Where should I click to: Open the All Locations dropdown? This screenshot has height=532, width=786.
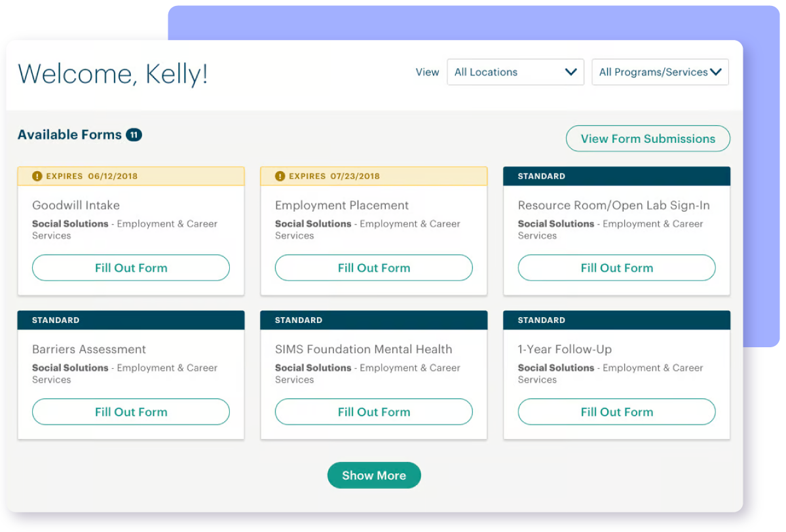(x=515, y=72)
